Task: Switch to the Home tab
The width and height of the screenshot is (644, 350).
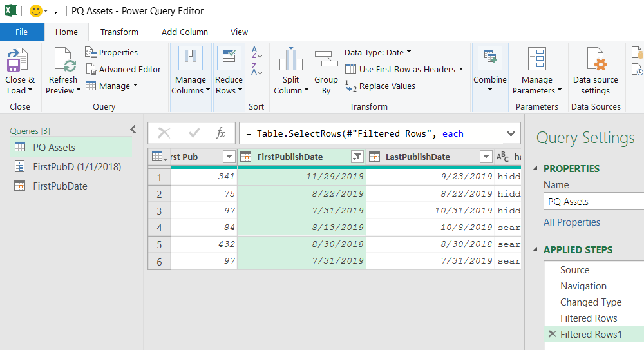Action: coord(66,32)
